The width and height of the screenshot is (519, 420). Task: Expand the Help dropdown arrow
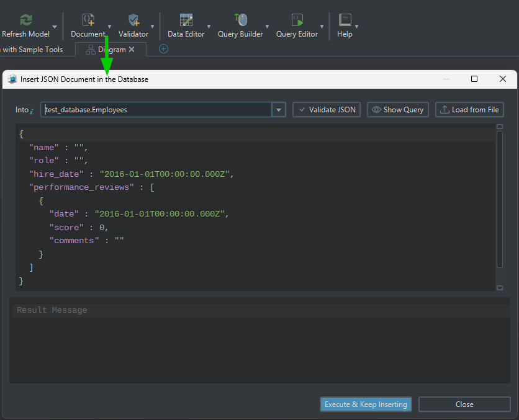(x=356, y=27)
